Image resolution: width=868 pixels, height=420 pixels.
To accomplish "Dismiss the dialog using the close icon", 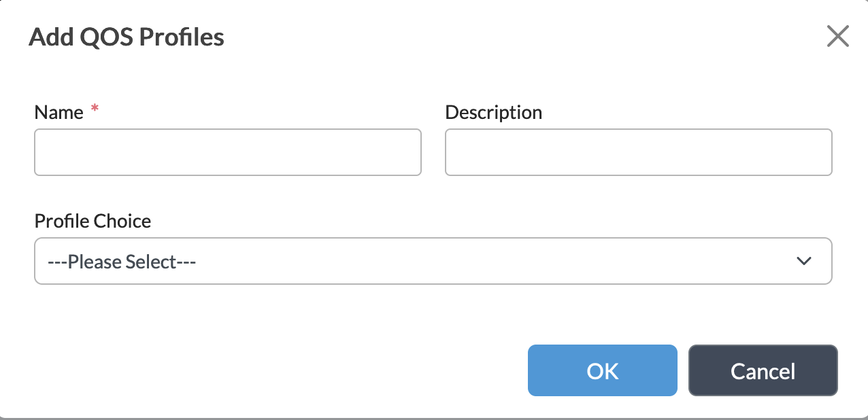I will tap(837, 37).
